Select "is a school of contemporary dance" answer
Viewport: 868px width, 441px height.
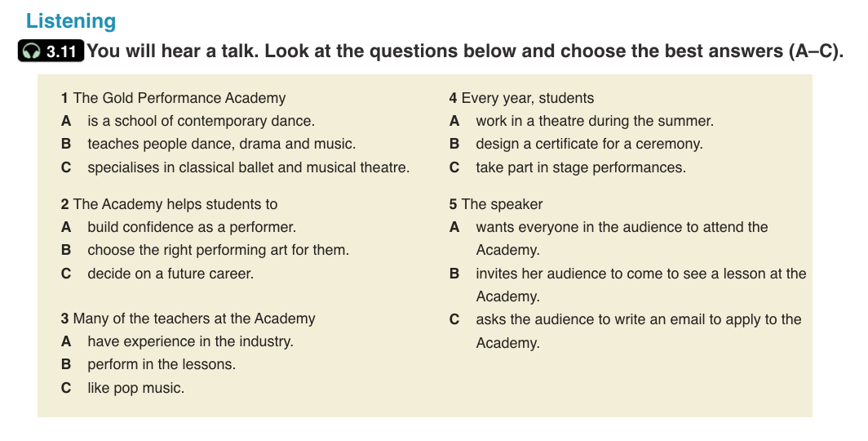pyautogui.click(x=201, y=121)
